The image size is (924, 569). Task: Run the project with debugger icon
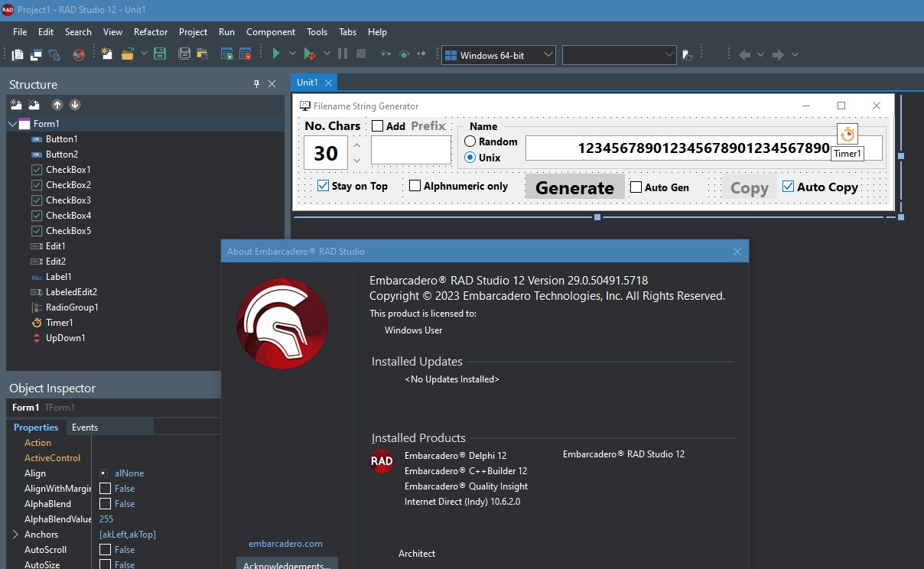pos(309,54)
